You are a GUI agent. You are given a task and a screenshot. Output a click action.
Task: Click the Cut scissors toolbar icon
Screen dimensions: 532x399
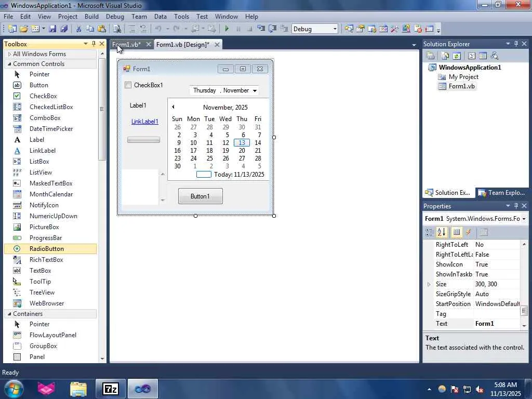point(78,29)
